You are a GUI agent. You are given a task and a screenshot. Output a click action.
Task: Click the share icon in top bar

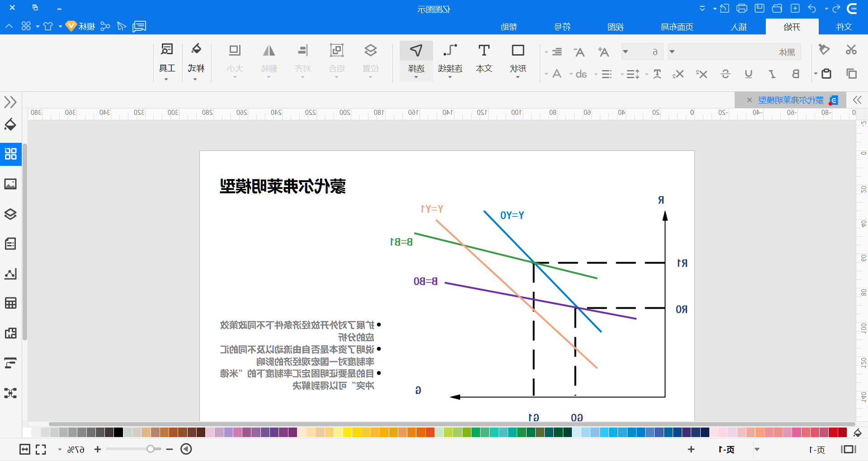(105, 26)
